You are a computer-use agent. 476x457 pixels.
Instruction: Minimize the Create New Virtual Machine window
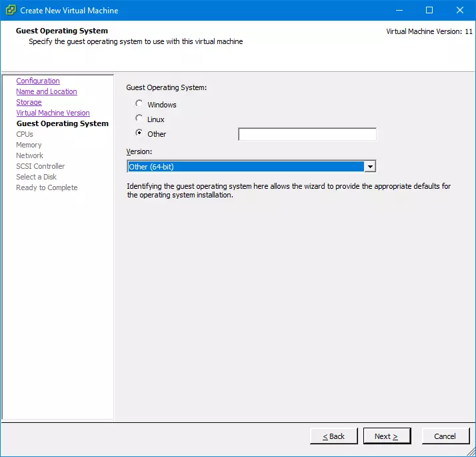(399, 10)
